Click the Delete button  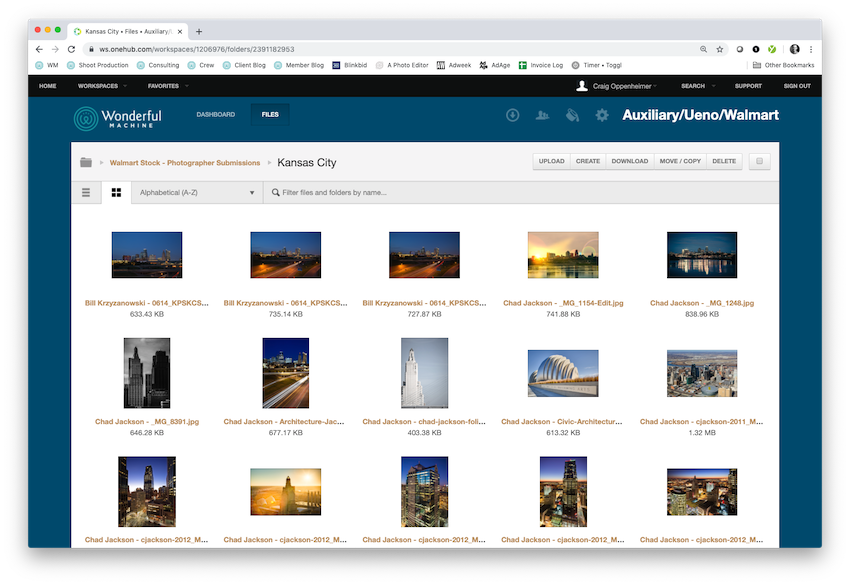(724, 161)
